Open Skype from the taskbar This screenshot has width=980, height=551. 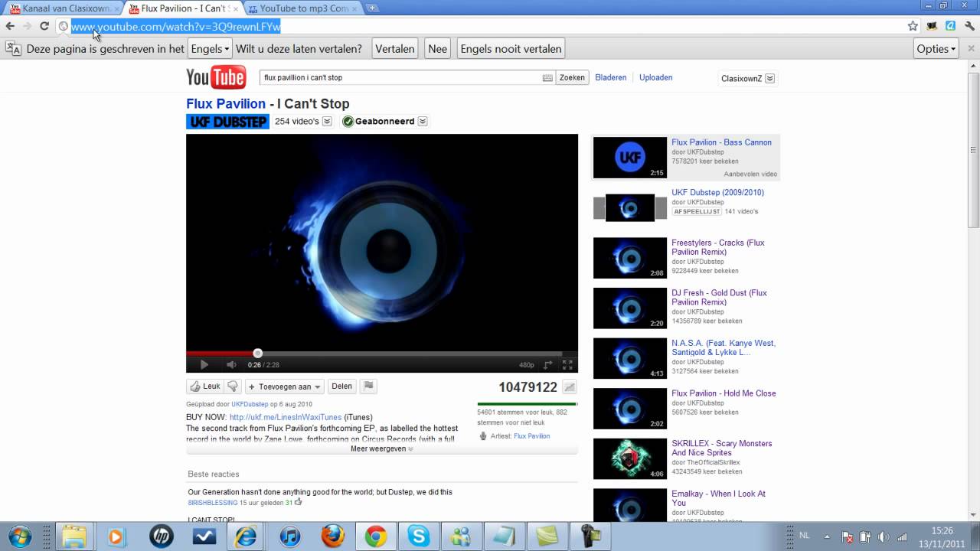(x=418, y=536)
